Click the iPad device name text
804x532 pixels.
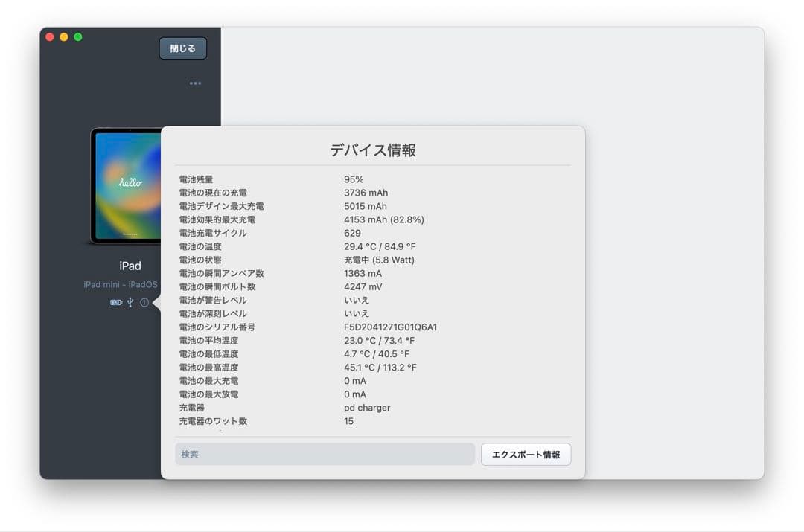pos(129,266)
